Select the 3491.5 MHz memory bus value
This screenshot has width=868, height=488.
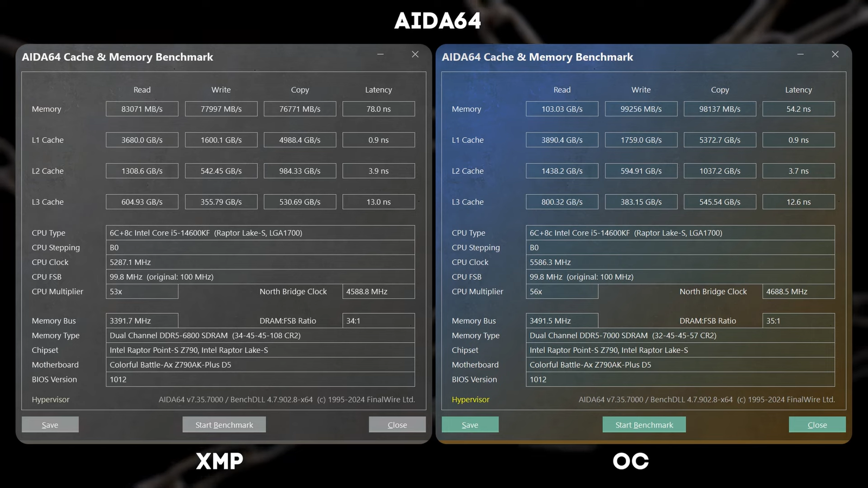[562, 321]
